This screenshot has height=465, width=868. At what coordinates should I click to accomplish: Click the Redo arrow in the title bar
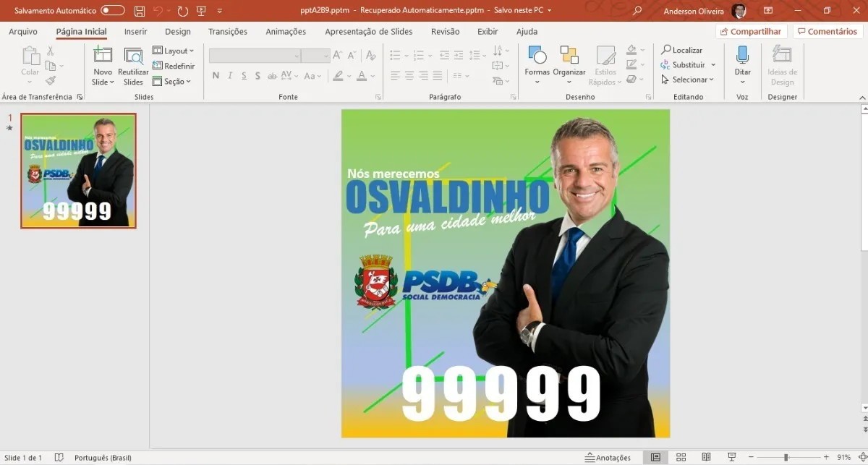[182, 11]
